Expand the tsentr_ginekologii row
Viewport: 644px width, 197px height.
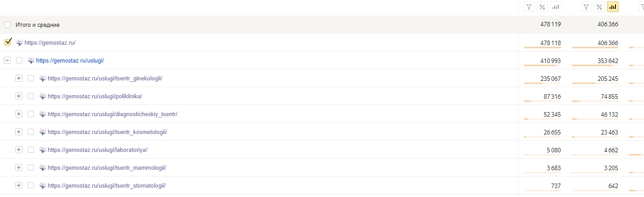click(19, 78)
